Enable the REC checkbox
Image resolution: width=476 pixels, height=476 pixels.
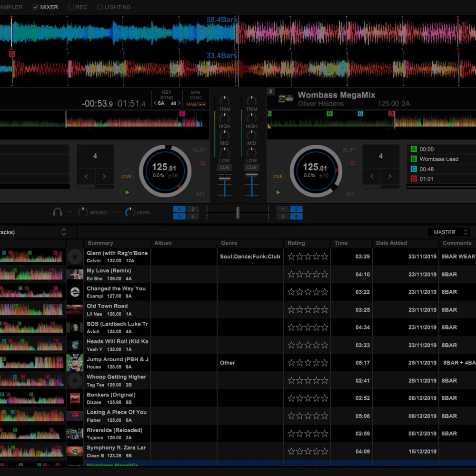[71, 7]
